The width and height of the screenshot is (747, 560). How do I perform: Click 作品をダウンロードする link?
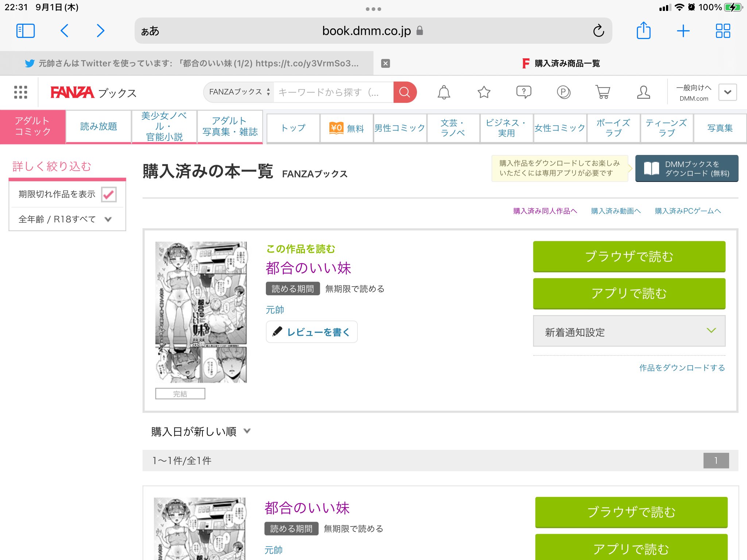(x=681, y=368)
